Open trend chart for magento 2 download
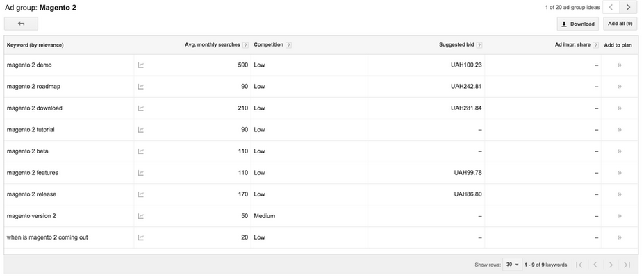Viewport: 644px width, 277px height. click(x=141, y=108)
